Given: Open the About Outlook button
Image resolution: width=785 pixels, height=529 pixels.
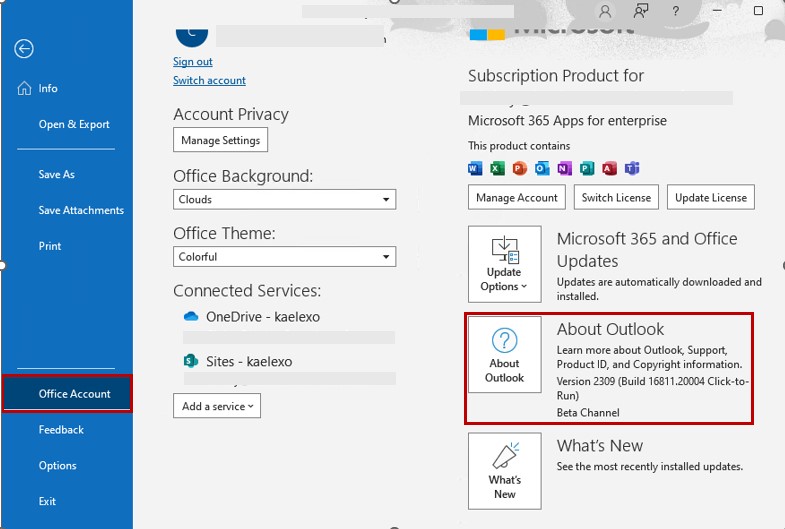Looking at the screenshot, I should (505, 354).
